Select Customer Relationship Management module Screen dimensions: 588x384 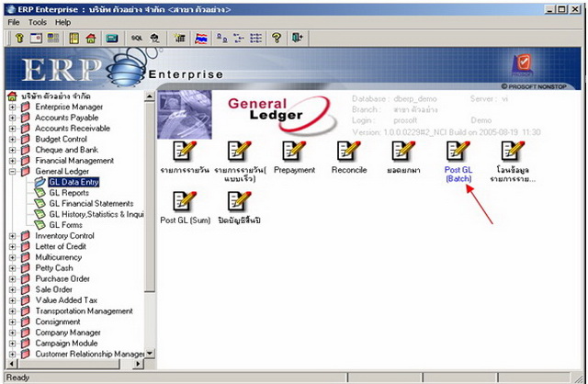(90, 354)
